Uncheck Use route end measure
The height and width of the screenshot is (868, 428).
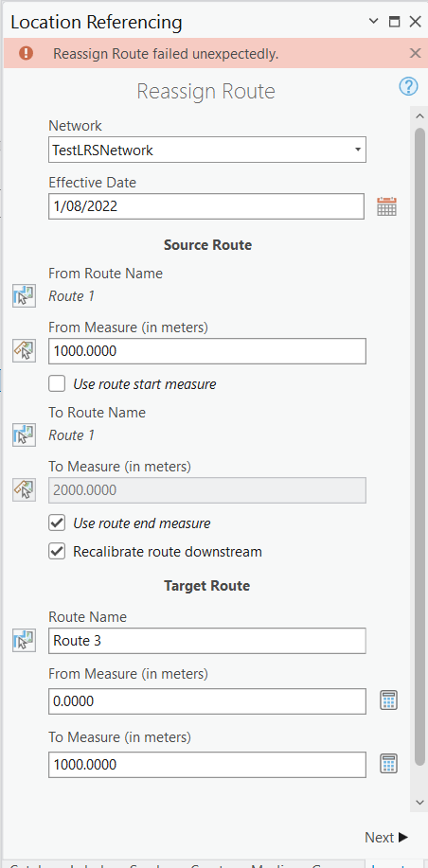tap(57, 523)
